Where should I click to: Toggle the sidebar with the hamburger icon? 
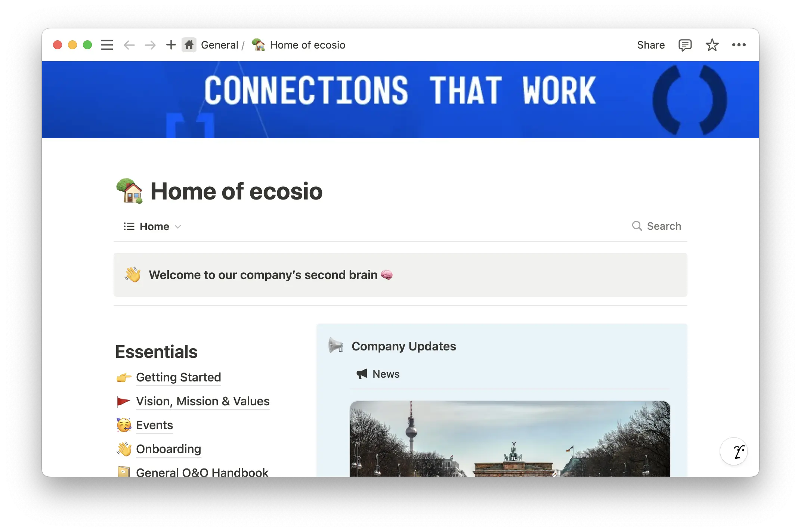(x=106, y=45)
